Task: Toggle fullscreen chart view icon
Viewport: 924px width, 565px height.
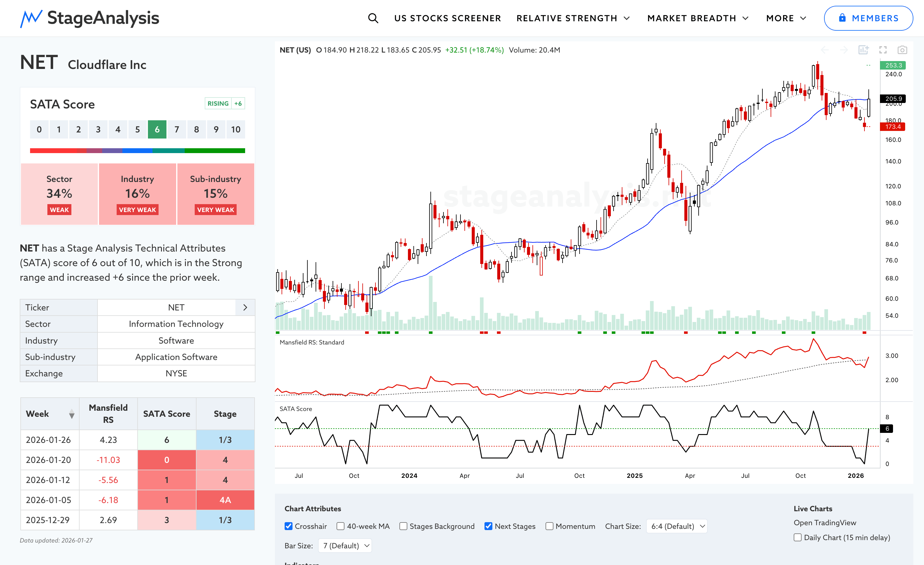Action: 883,50
